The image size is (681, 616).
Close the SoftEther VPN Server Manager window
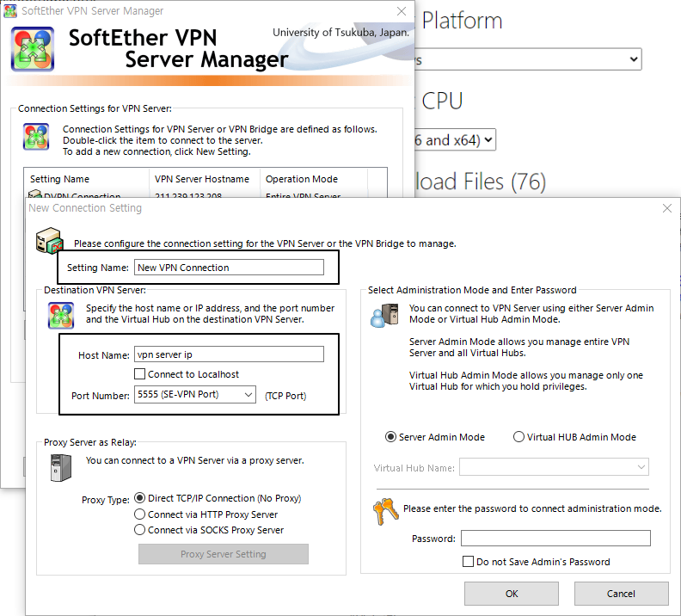(x=402, y=11)
